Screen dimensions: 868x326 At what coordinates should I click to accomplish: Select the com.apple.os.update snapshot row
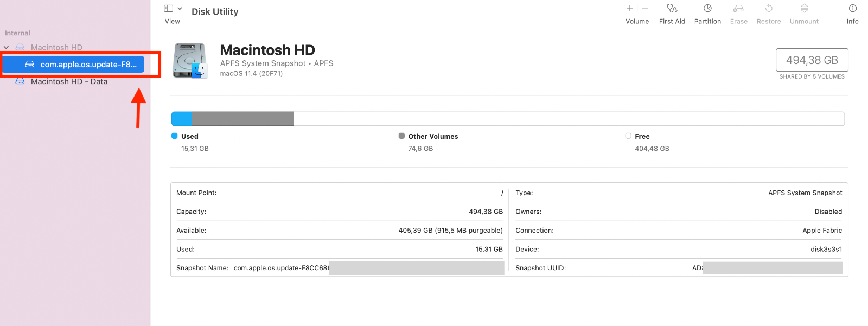pos(74,64)
